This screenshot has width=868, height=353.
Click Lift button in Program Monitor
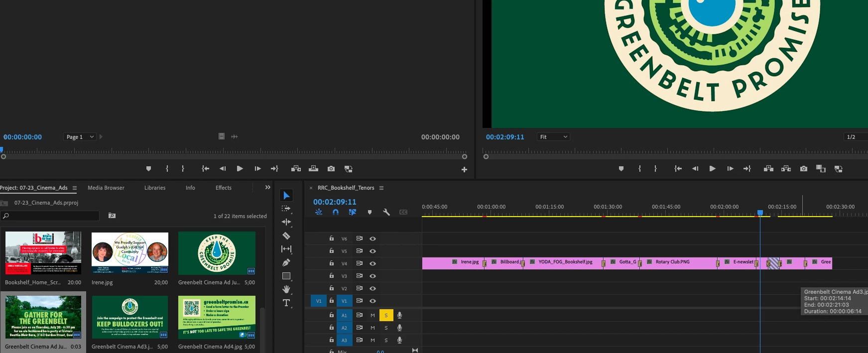pos(768,169)
